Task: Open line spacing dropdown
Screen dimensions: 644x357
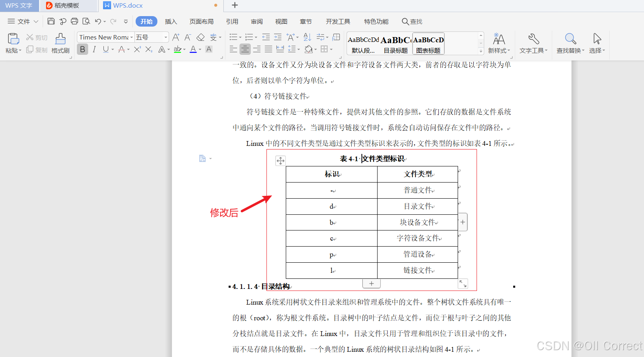Action: (299, 50)
